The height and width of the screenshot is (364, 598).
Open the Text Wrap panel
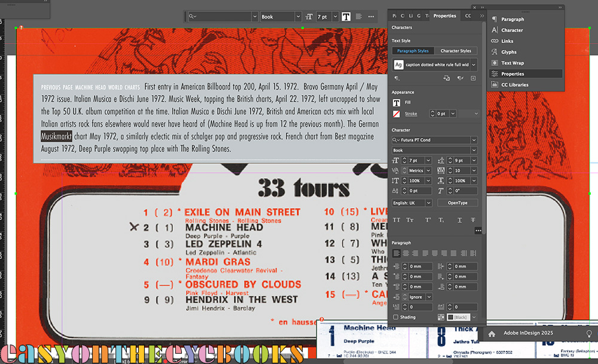512,63
